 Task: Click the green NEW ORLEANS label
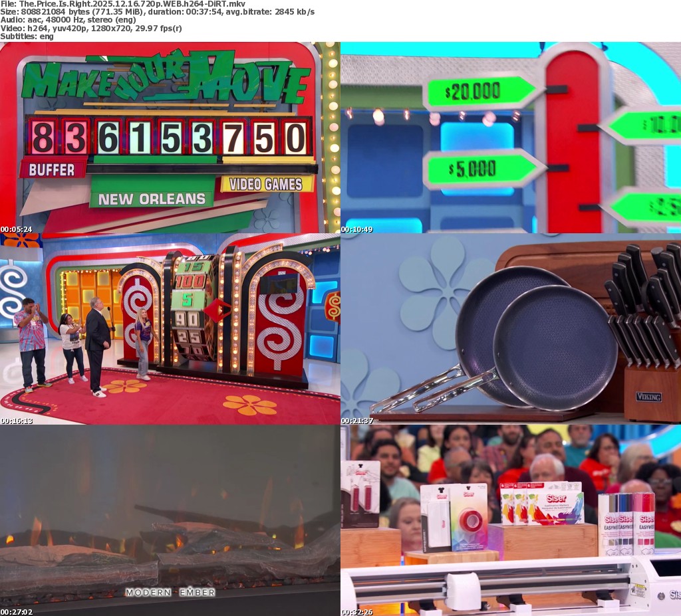pyautogui.click(x=152, y=199)
